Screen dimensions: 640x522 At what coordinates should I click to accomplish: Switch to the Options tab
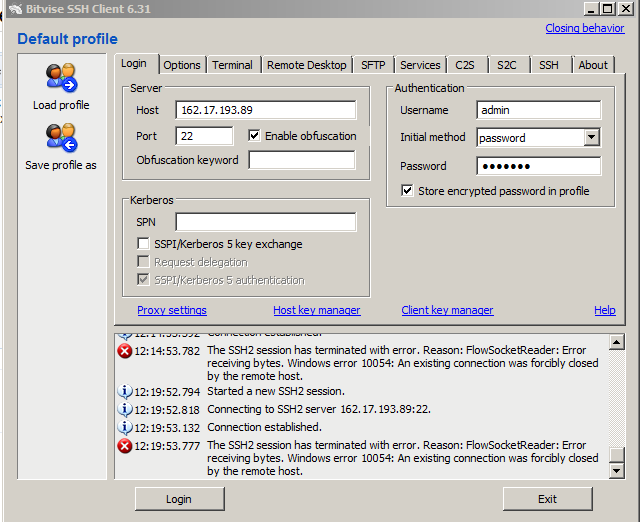coord(182,65)
